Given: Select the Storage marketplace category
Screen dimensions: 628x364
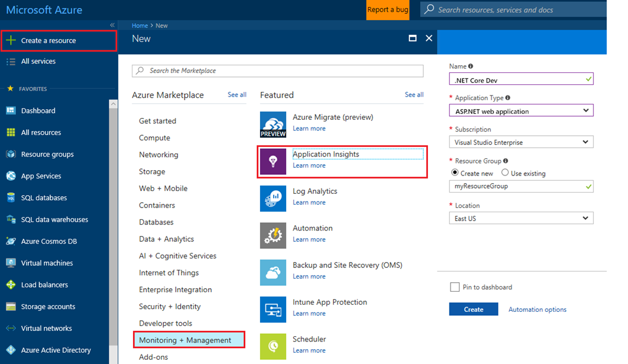Looking at the screenshot, I should pyautogui.click(x=152, y=171).
